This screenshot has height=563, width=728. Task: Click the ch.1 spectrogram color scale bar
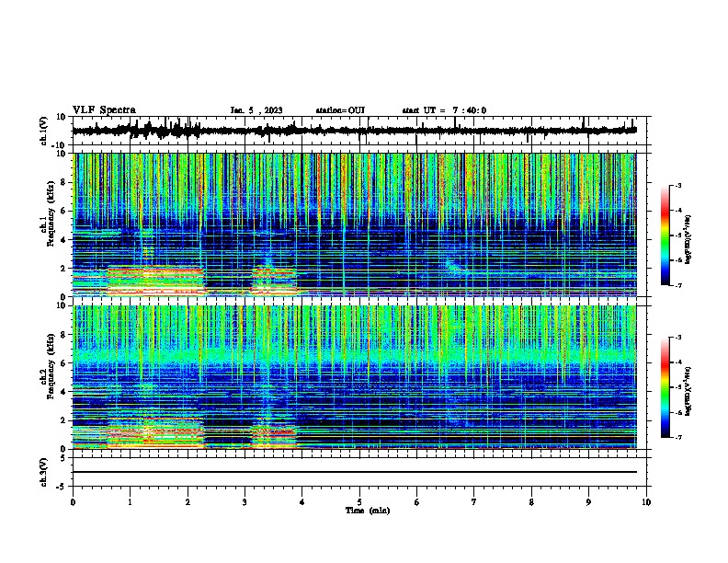tap(665, 236)
